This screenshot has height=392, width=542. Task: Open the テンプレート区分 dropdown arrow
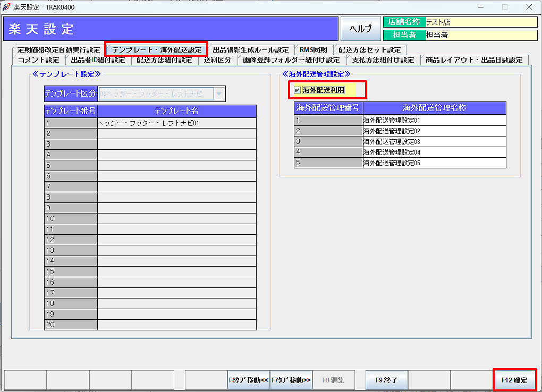[x=219, y=93]
